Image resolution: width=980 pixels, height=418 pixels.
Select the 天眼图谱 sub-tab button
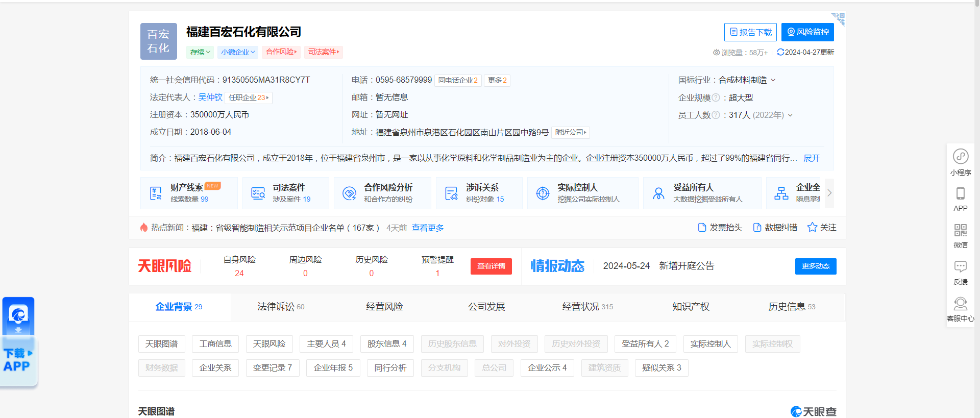pyautogui.click(x=162, y=344)
